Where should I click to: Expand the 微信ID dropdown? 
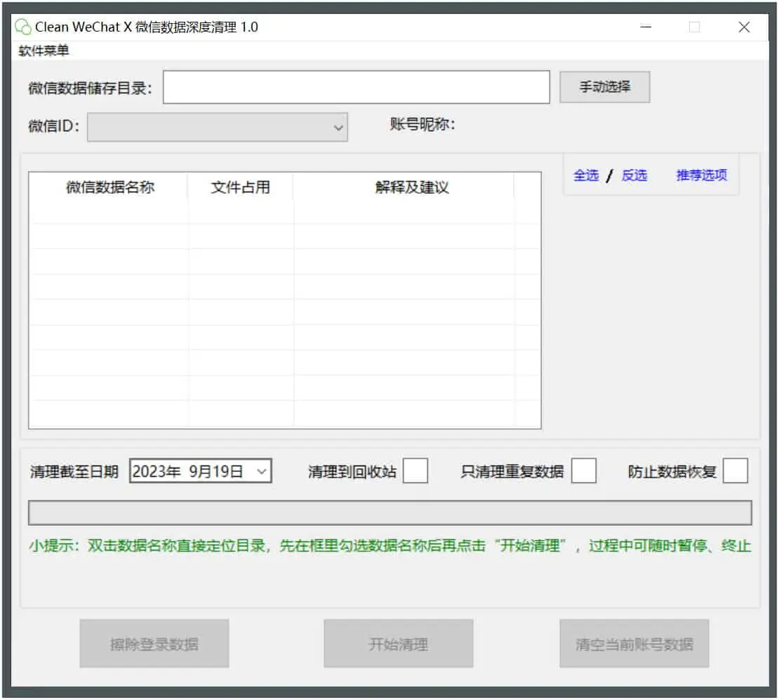point(338,128)
